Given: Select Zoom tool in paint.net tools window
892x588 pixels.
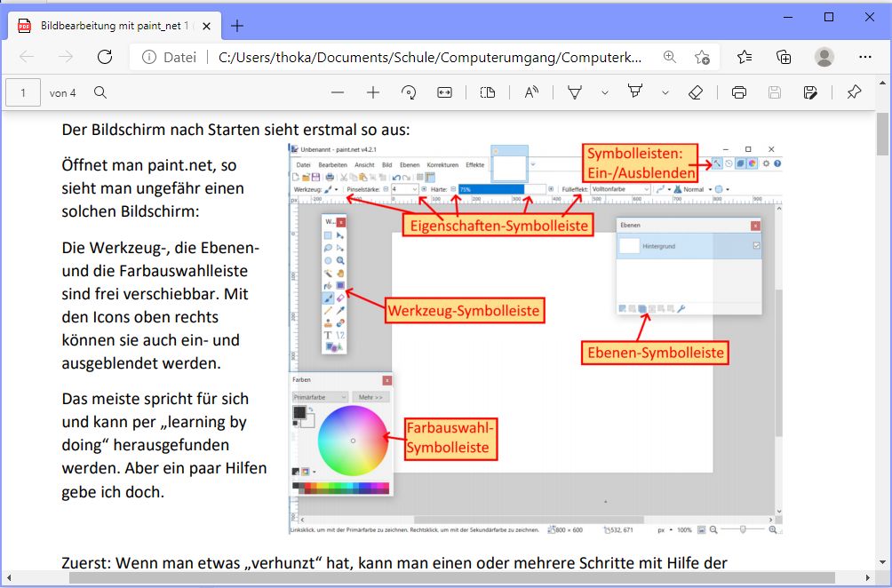Looking at the screenshot, I should coord(340,260).
